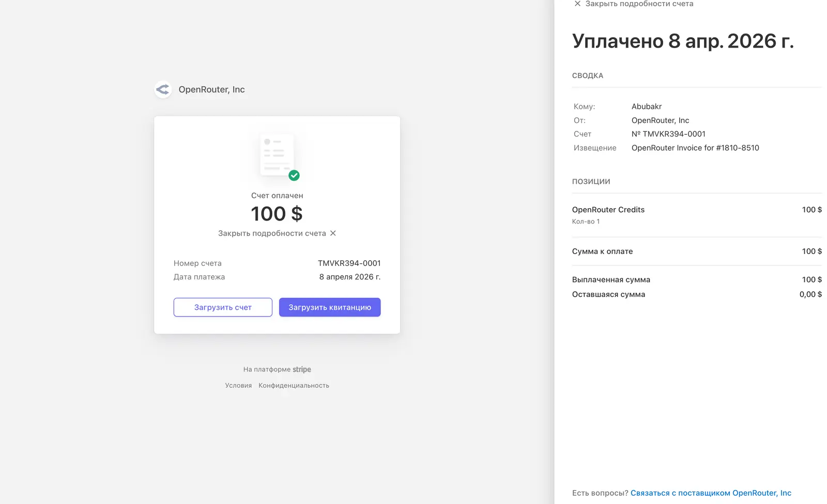Click the "100 $" value for "Сумма к оплате"
Screen dimensions: 827x504
812,251
